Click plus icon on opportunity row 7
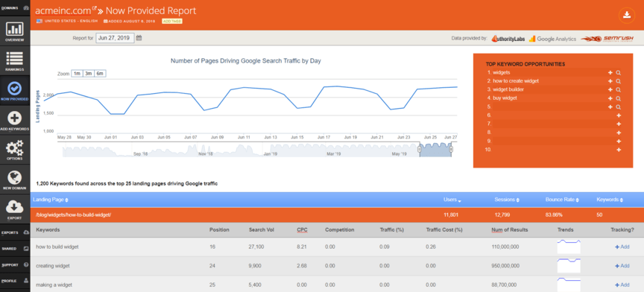Screen dimensions: 644x292 (619, 124)
